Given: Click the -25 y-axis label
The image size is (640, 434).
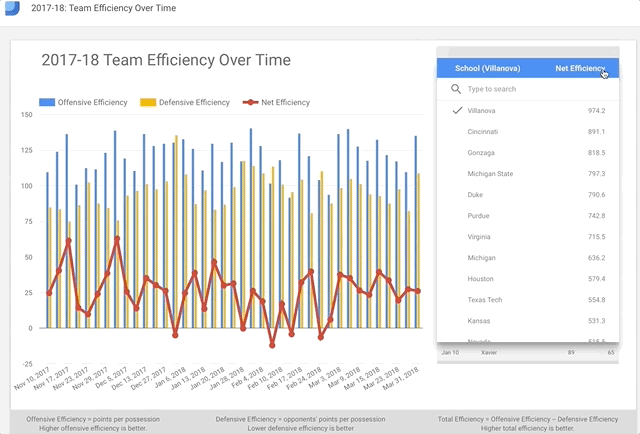Looking at the screenshot, I should click(x=27, y=364).
